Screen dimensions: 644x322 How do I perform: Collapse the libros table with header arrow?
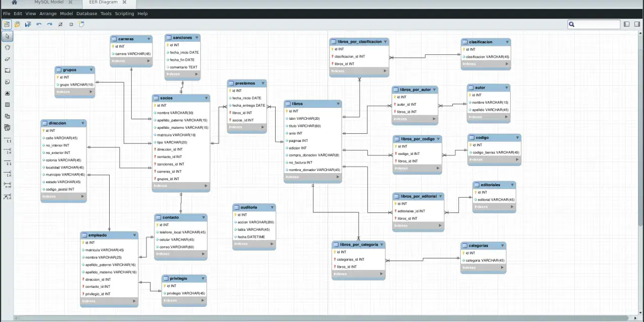click(x=338, y=104)
